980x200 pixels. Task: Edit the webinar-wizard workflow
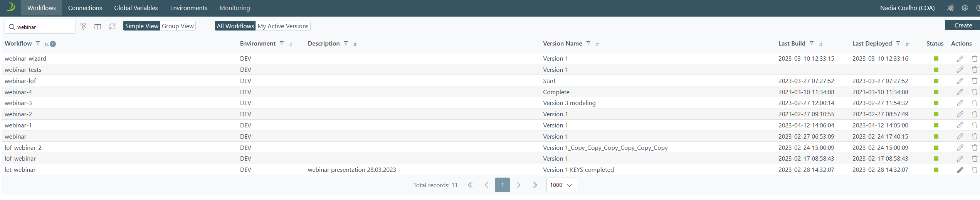960,59
